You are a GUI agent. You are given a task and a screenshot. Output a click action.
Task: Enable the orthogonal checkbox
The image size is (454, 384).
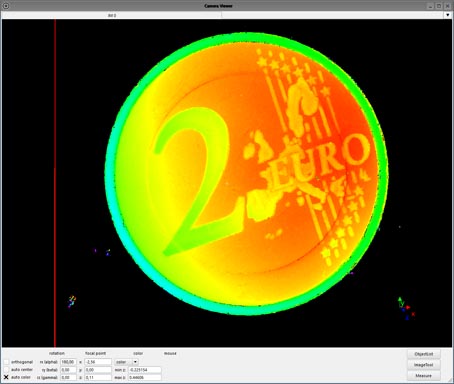(6, 362)
